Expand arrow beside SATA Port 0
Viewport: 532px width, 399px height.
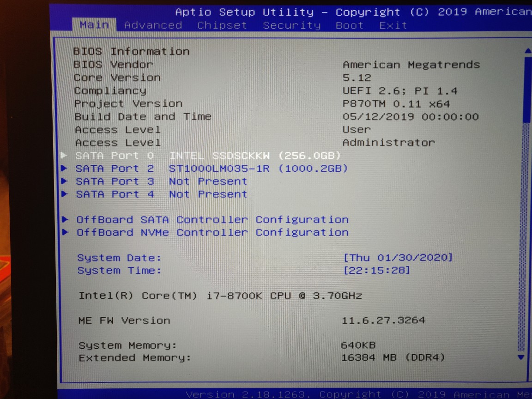tap(64, 155)
